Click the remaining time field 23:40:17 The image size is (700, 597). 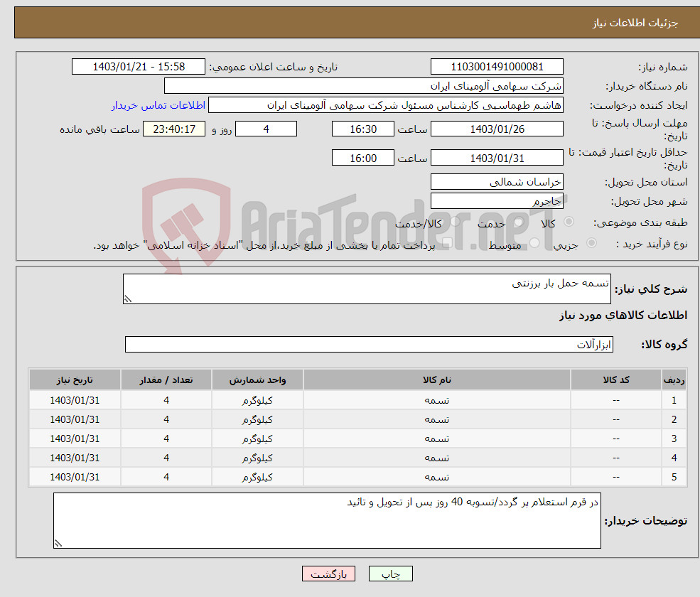(174, 129)
